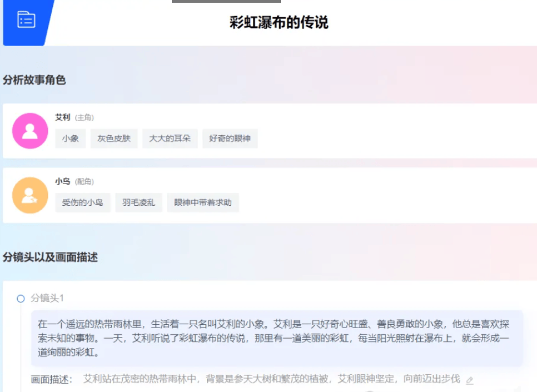Select the 灰色皮肤 tag

[x=114, y=139]
